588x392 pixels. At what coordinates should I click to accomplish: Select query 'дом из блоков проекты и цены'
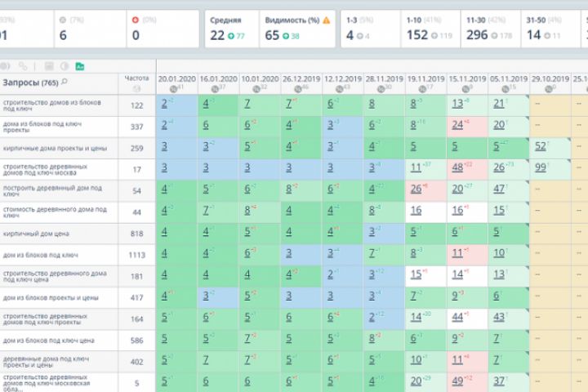[51, 298]
